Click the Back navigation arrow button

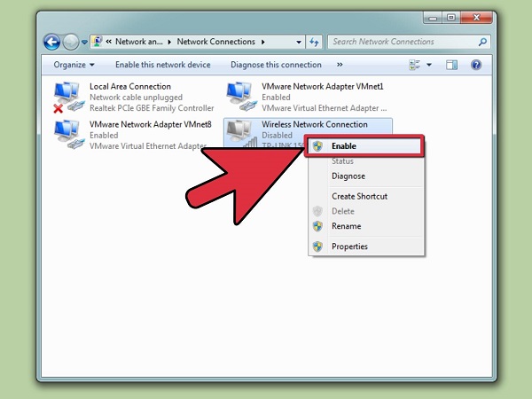52,42
